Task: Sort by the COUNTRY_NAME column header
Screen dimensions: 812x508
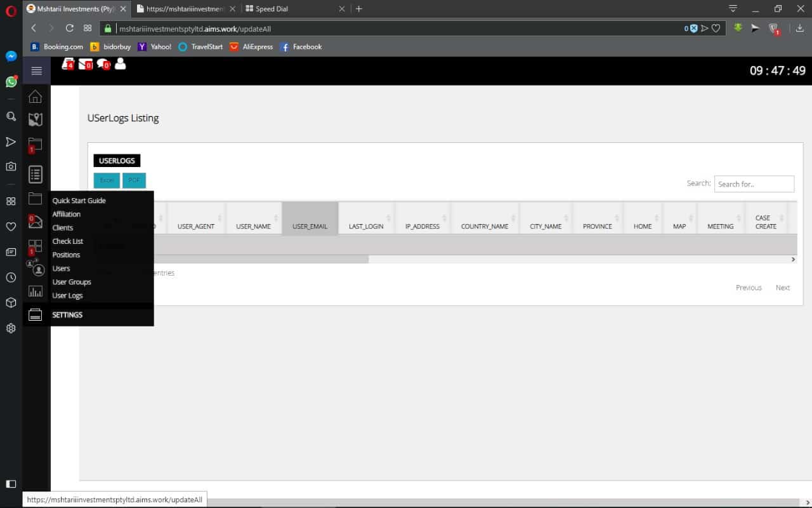Action: pyautogui.click(x=485, y=218)
